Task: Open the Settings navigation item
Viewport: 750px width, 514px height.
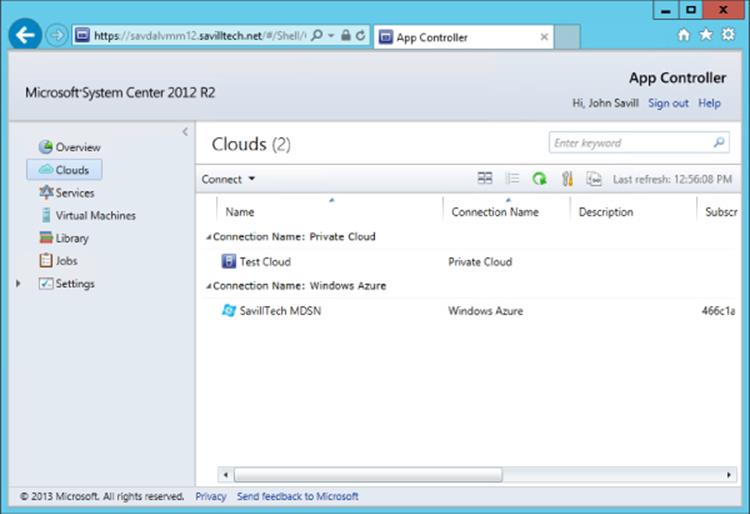Action: (75, 284)
